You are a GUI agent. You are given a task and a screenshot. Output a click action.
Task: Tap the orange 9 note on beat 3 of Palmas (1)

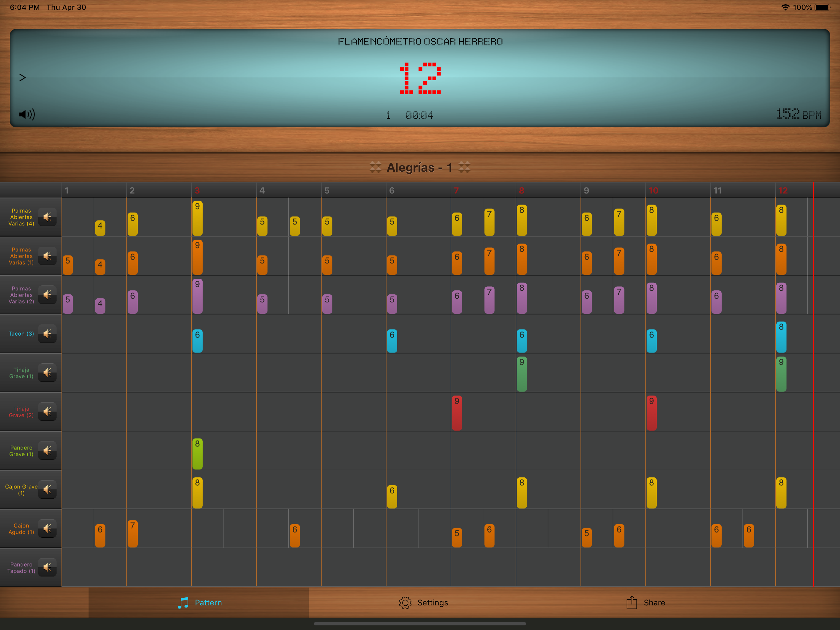tap(197, 257)
